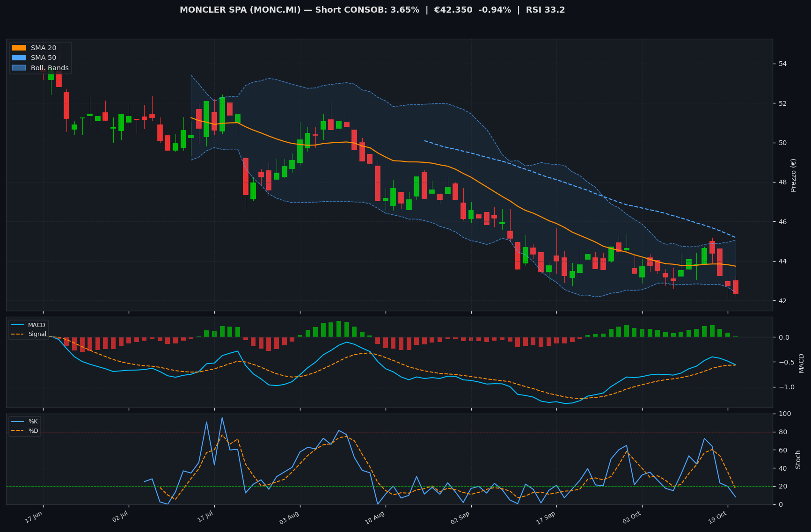Click the -0.94% change in title
This screenshot has height=532, width=811.
[x=495, y=10]
